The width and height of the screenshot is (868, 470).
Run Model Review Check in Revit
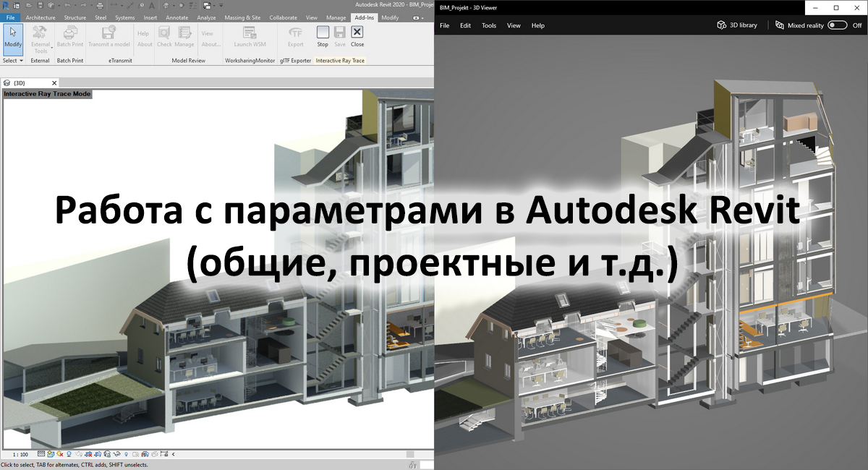(164, 38)
